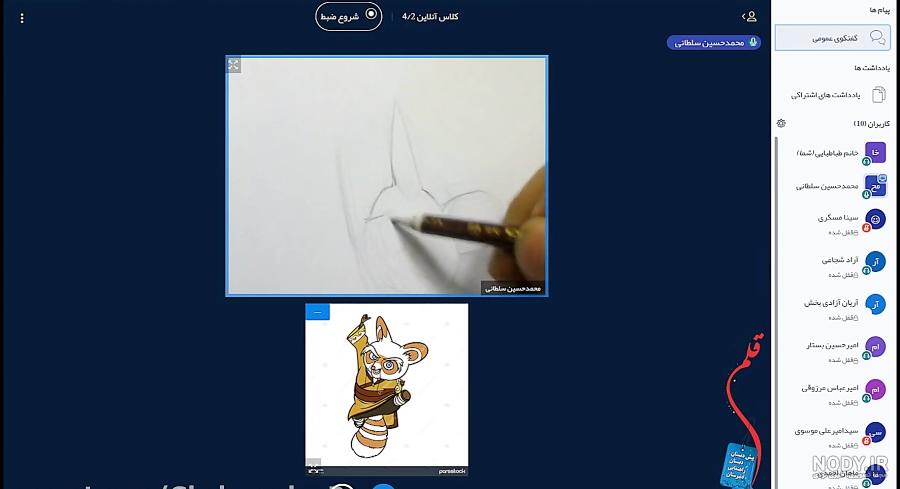Minimize presentation with the blue dash button
The image size is (900, 489).
coord(317,312)
